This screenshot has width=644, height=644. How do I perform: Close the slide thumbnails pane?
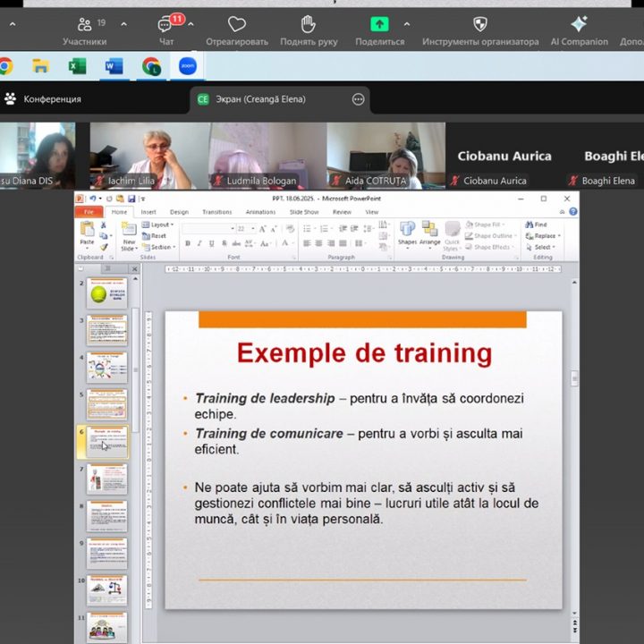coord(134,269)
